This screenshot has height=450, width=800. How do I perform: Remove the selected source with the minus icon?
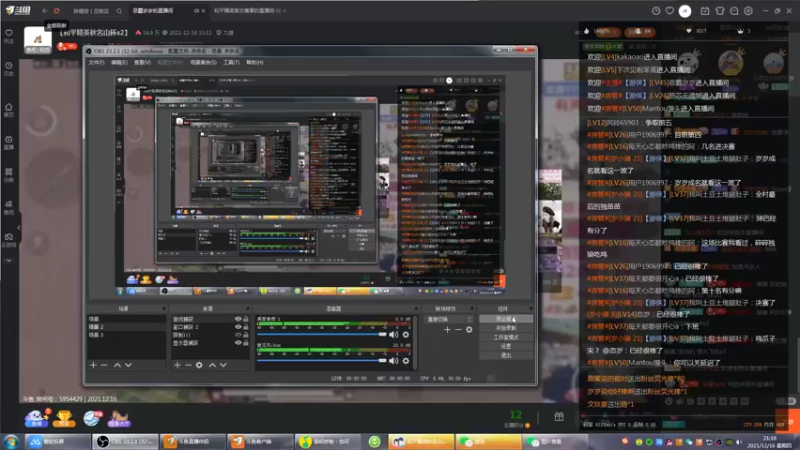(x=188, y=365)
